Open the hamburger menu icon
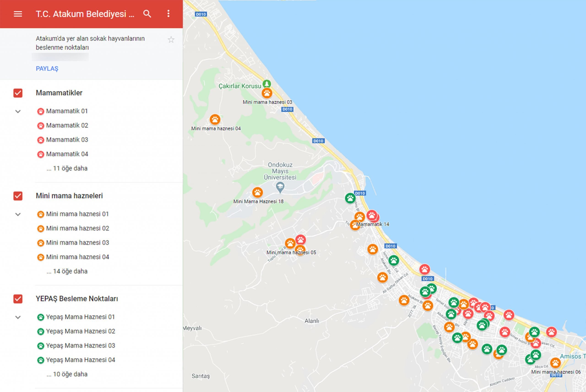Viewport: 586px width, 392px height. pos(18,14)
